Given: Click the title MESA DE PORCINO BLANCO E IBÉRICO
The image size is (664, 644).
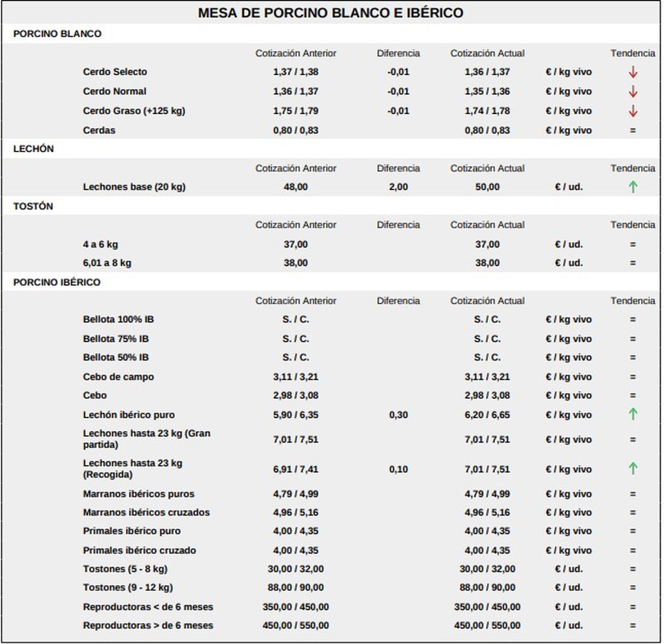Looking at the screenshot, I should click(x=330, y=13).
